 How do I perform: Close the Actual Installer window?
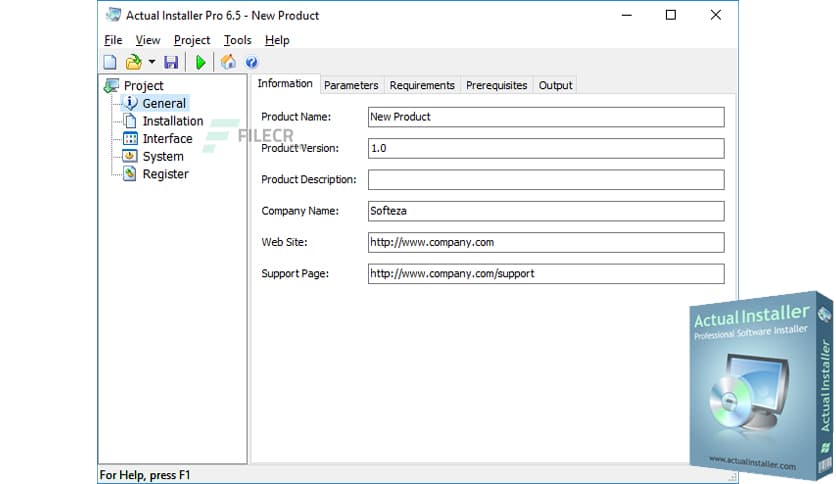[x=716, y=15]
